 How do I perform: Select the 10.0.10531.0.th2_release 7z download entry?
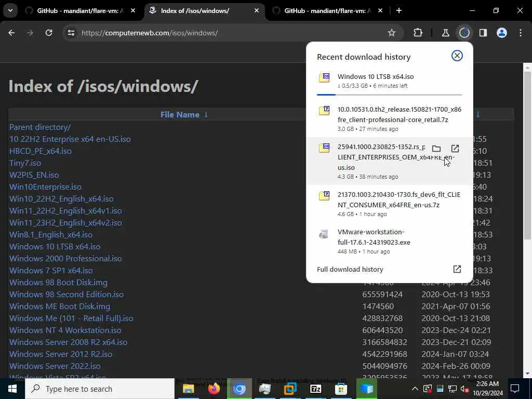tap(390, 119)
